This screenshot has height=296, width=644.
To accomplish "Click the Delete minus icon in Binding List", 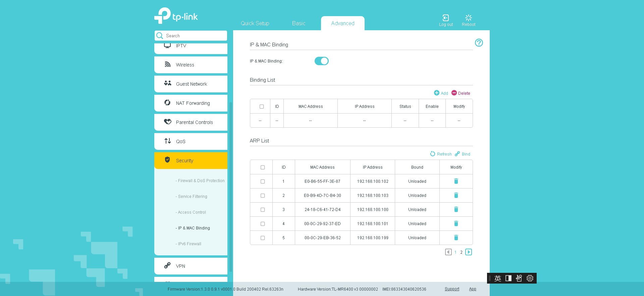I will click(x=454, y=93).
